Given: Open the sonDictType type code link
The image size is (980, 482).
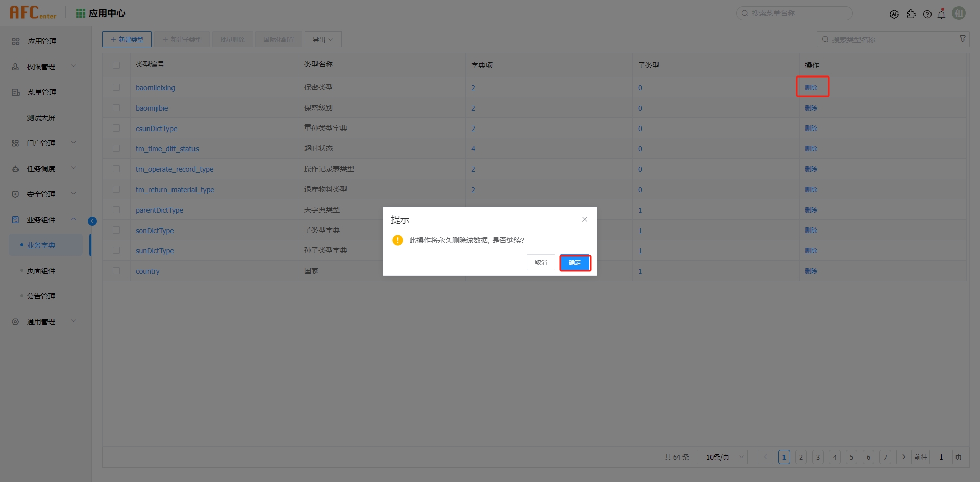Looking at the screenshot, I should click(155, 231).
